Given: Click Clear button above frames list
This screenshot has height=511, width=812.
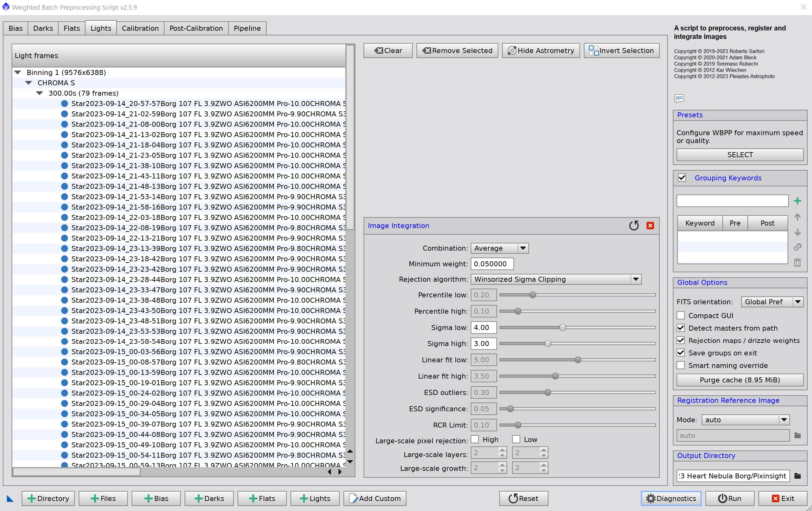Looking at the screenshot, I should pyautogui.click(x=388, y=51).
